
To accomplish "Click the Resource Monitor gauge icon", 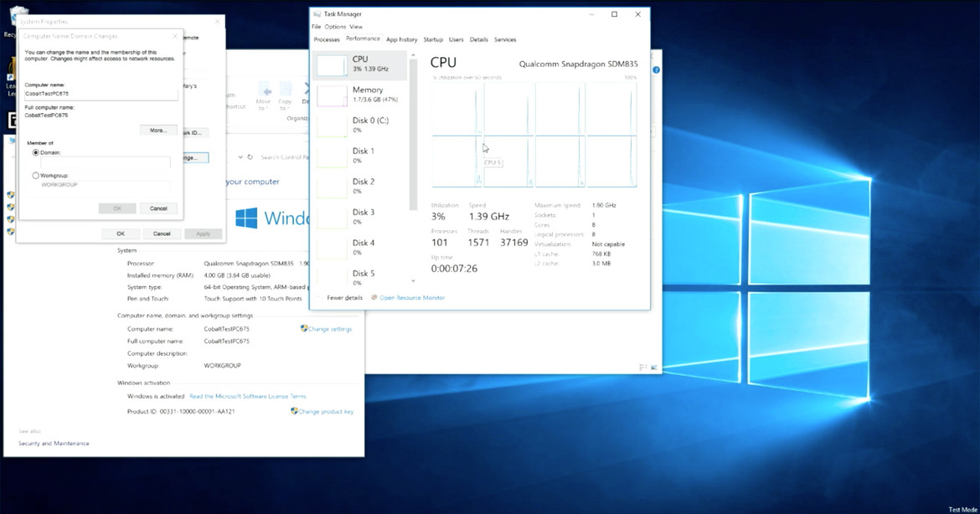I will point(374,297).
